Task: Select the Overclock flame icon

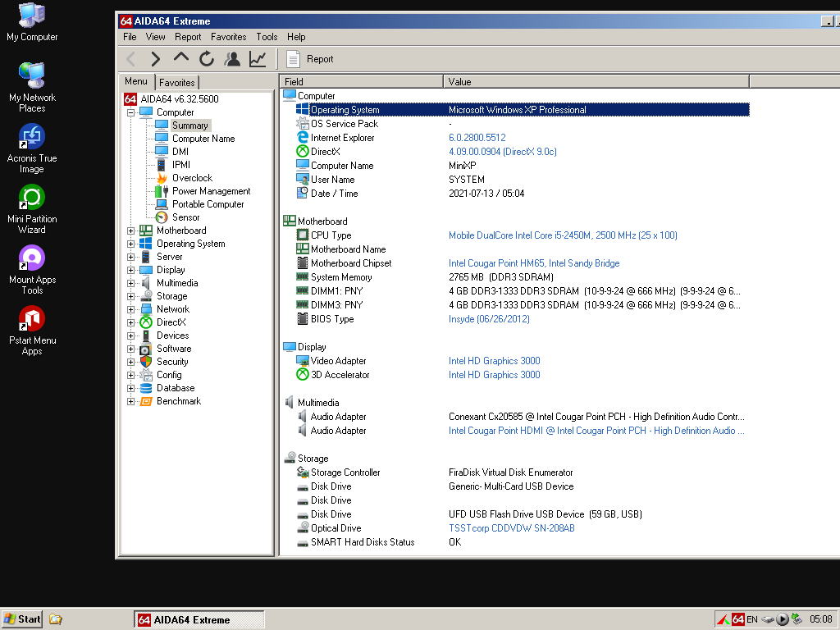Action: 162,178
